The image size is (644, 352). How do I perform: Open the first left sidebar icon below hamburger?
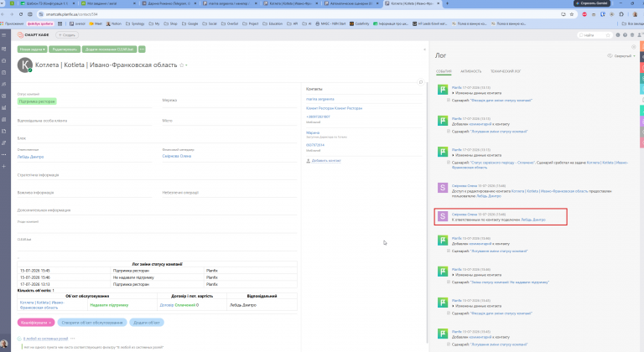click(3, 49)
